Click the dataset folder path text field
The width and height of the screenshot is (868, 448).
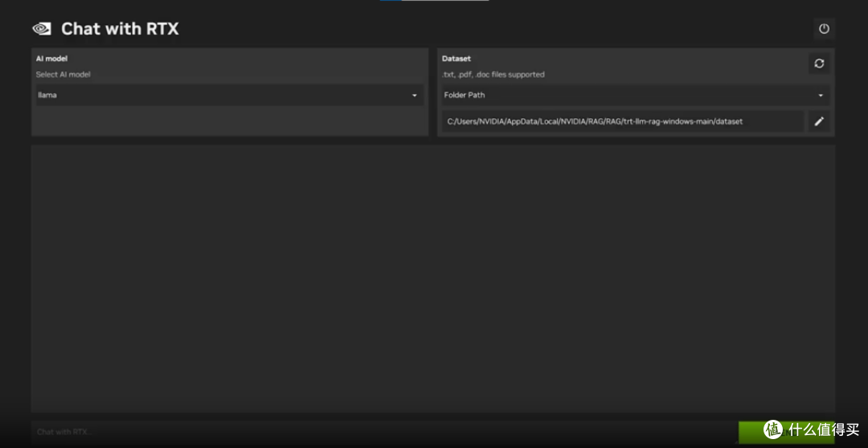[623, 121]
